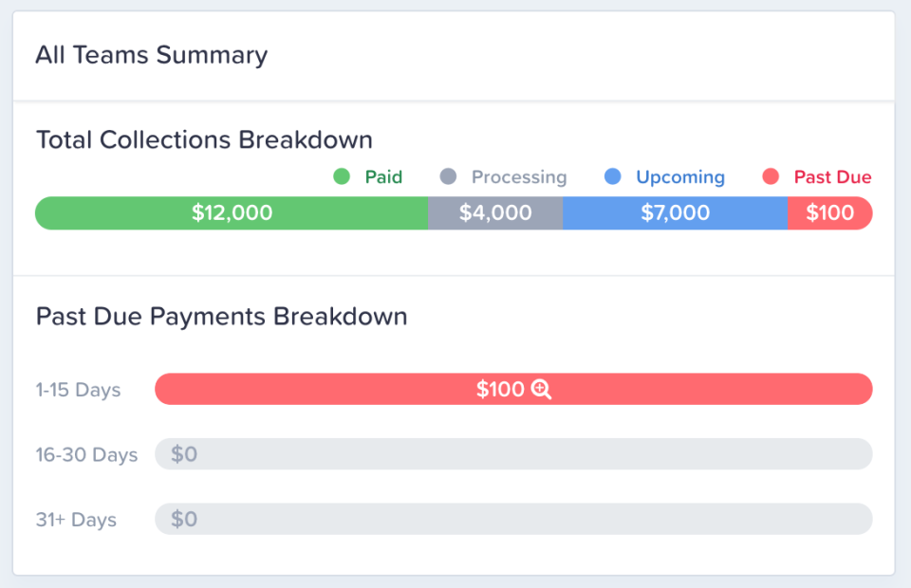Click the blue Upcoming legend dot
The image size is (911, 588).
pyautogui.click(x=613, y=176)
